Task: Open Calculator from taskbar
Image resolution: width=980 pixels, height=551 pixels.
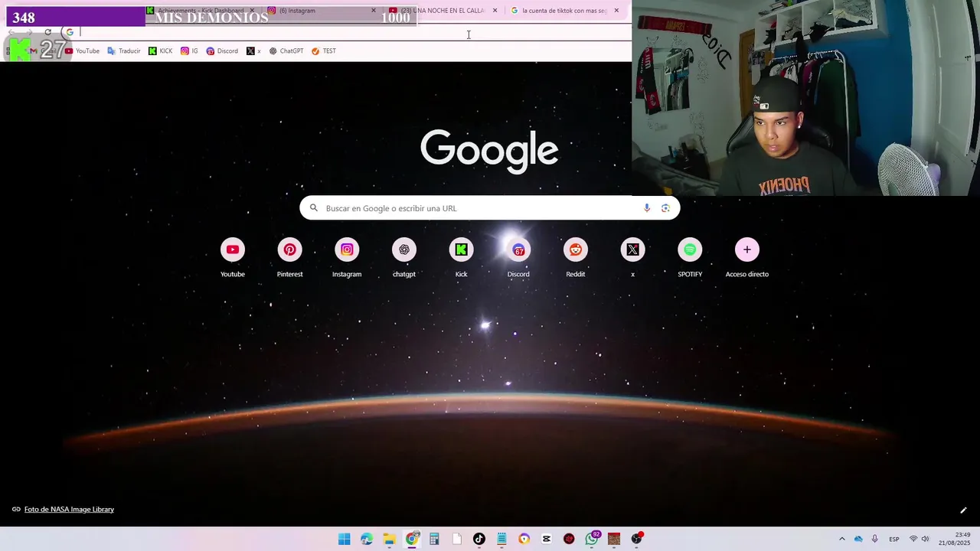Action: coord(434,540)
